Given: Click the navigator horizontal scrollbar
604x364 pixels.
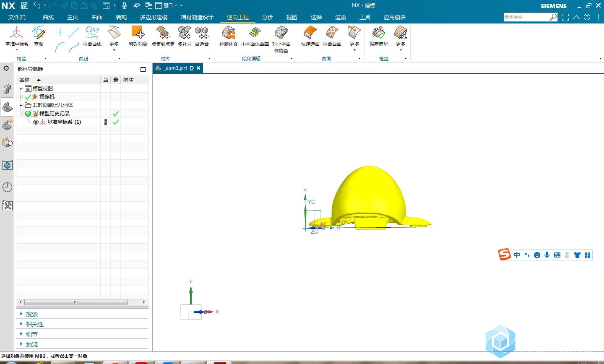Looking at the screenshot, I should coord(76,302).
